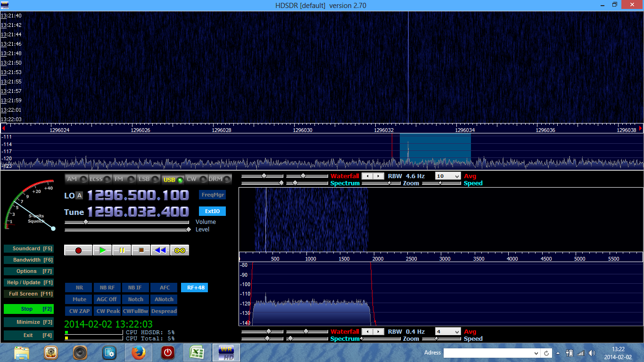Refresh the taskbar address bar
The height and width of the screenshot is (362, 644).
coord(546,353)
